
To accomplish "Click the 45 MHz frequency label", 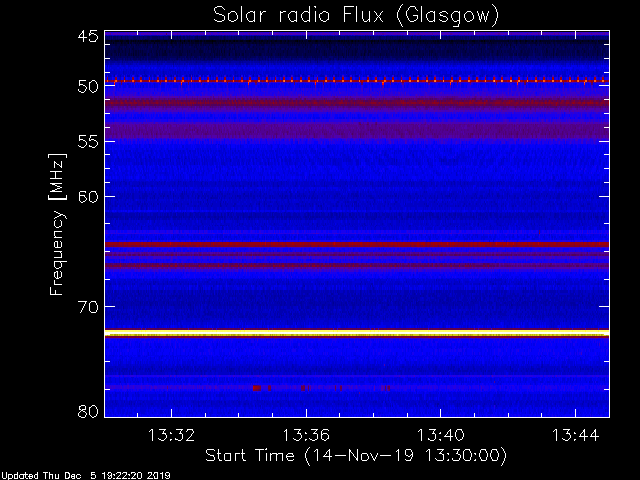I will coord(88,36).
